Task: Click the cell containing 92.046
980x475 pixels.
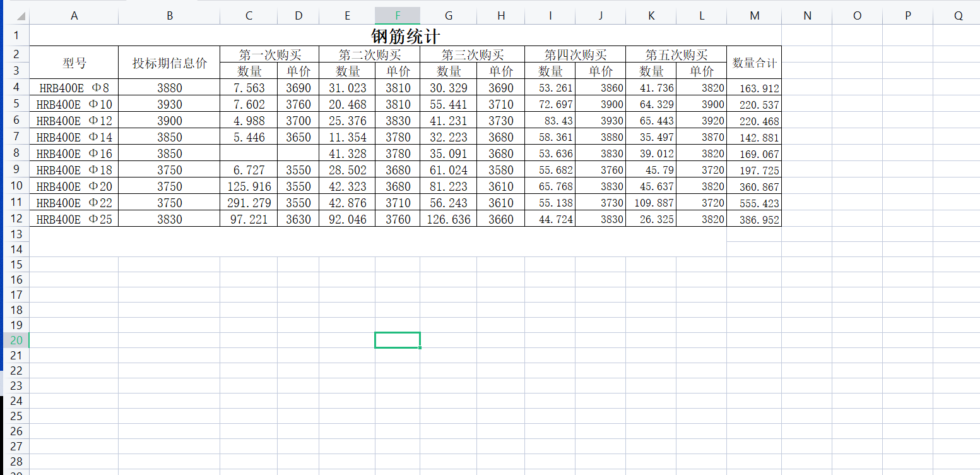Action: coord(347,219)
